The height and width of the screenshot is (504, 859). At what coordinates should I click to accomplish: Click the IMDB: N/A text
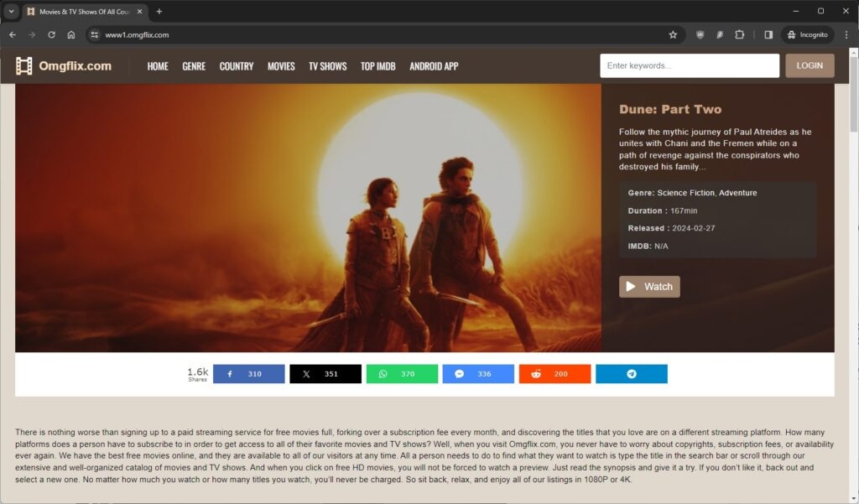(x=648, y=246)
